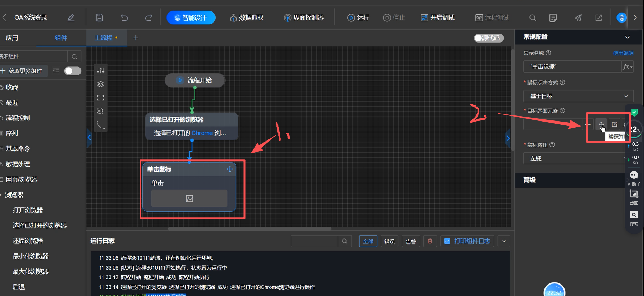Click the curved connector line icon

pos(101,125)
